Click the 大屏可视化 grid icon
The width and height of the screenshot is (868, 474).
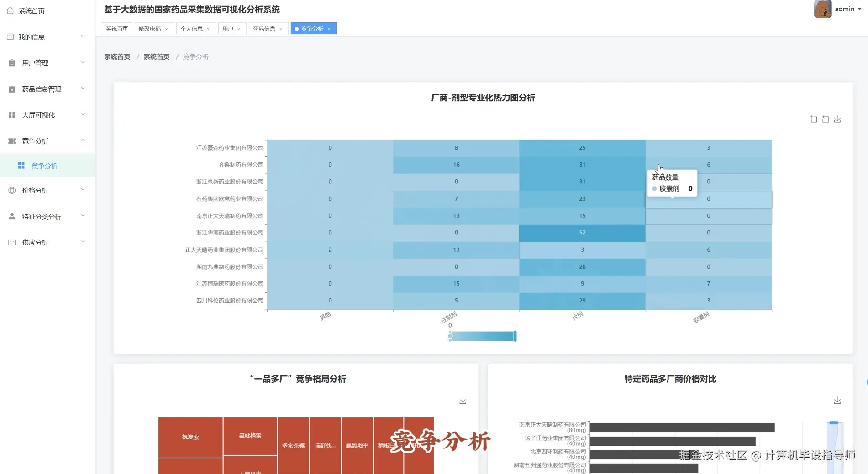tap(12, 115)
